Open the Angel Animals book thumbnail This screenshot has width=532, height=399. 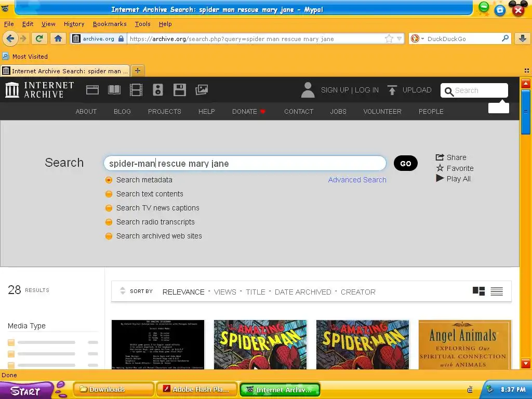click(465, 345)
